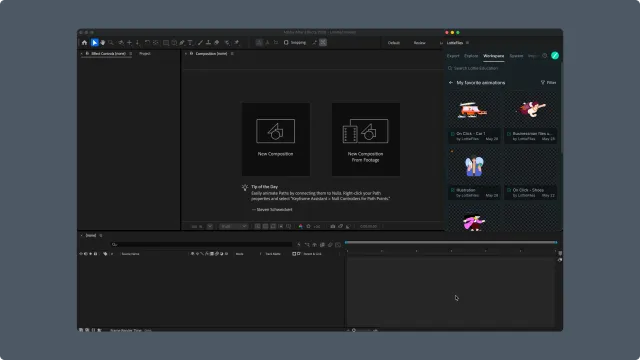Click the LottieFiles search field
Image resolution: width=640 pixels, height=360 pixels.
pos(502,68)
